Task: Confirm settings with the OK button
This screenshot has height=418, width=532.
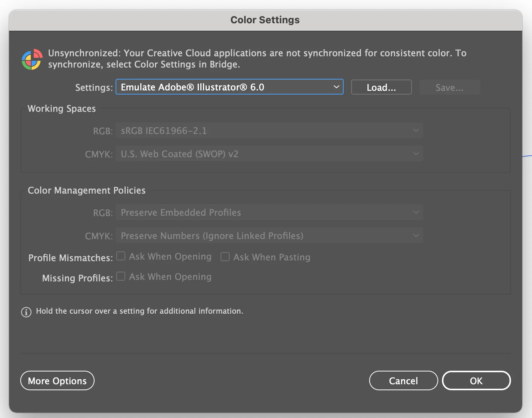Action: [476, 381]
